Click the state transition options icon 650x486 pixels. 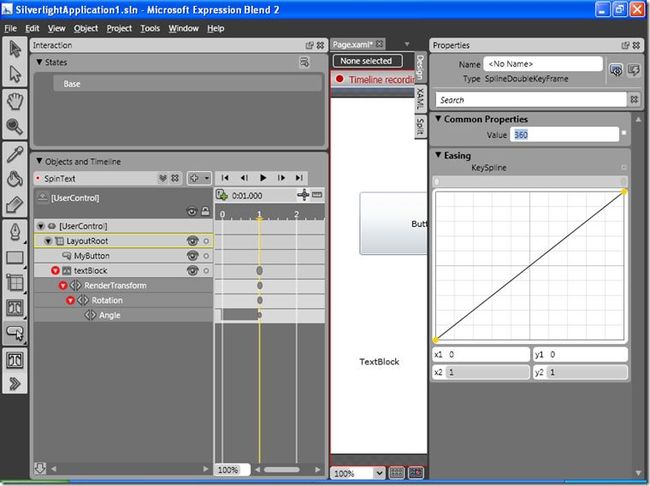[305, 63]
